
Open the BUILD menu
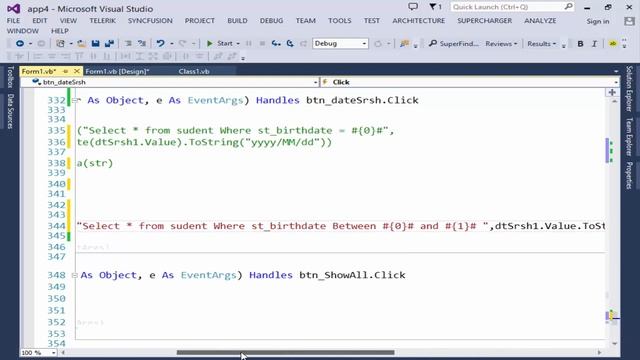pos(237,21)
